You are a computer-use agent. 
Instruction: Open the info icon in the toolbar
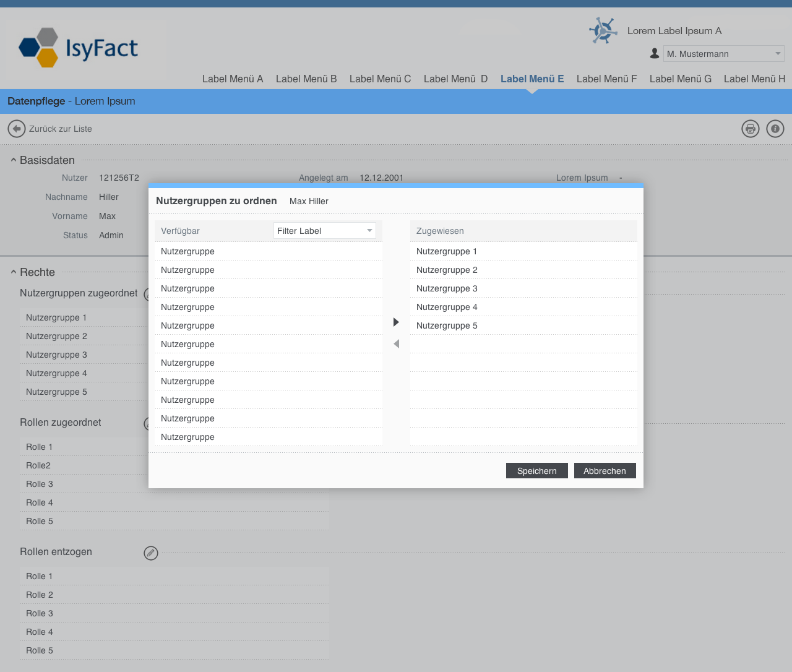pyautogui.click(x=775, y=129)
